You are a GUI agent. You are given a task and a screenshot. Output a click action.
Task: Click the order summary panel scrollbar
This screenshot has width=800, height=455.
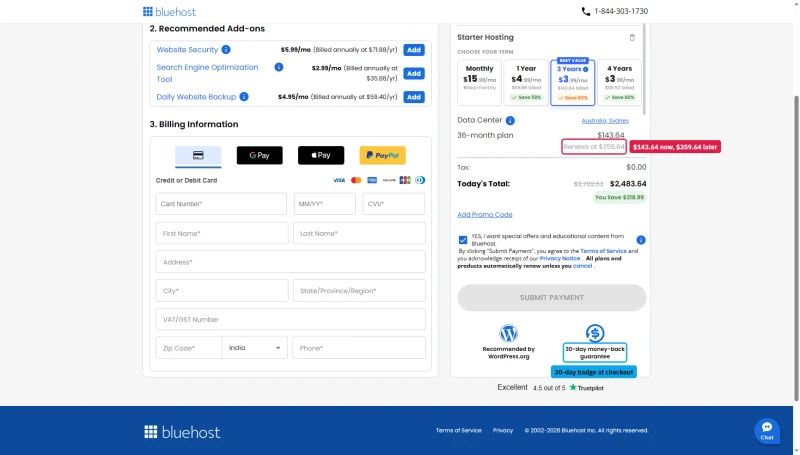(x=644, y=69)
